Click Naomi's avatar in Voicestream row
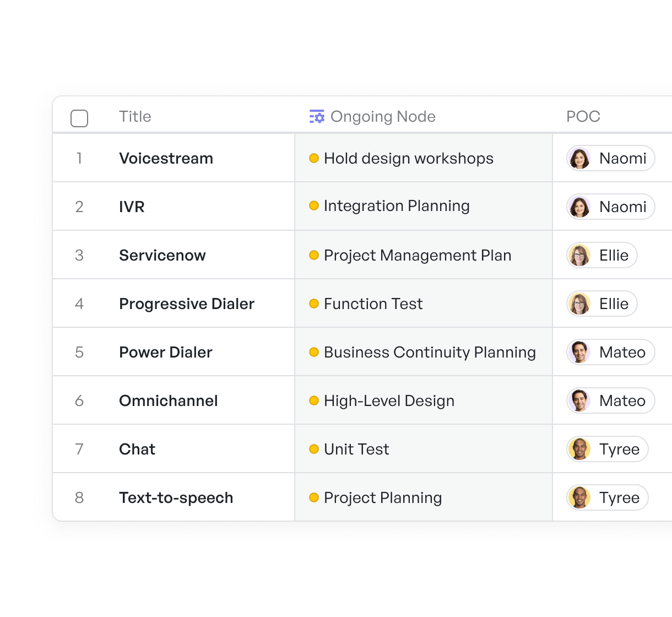 [579, 159]
